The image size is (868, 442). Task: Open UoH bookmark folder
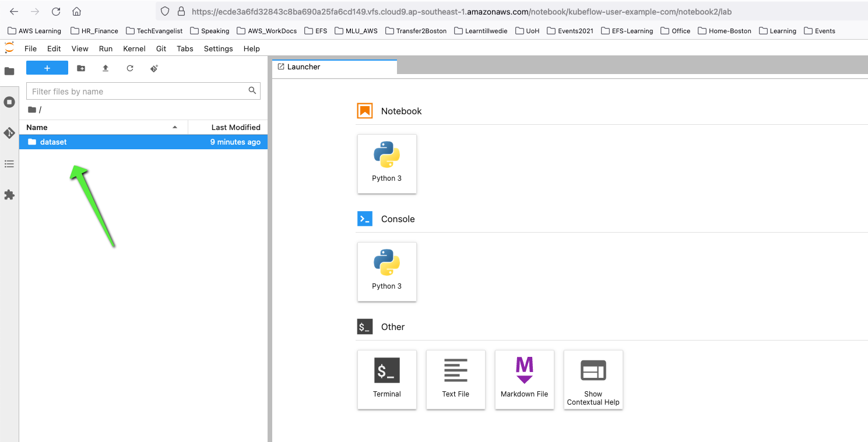tap(528, 31)
